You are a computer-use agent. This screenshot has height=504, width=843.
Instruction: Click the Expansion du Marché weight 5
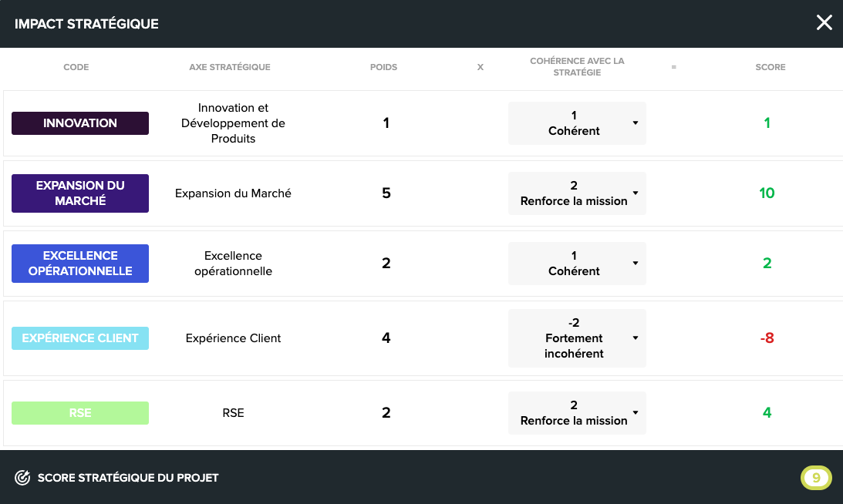tap(386, 193)
